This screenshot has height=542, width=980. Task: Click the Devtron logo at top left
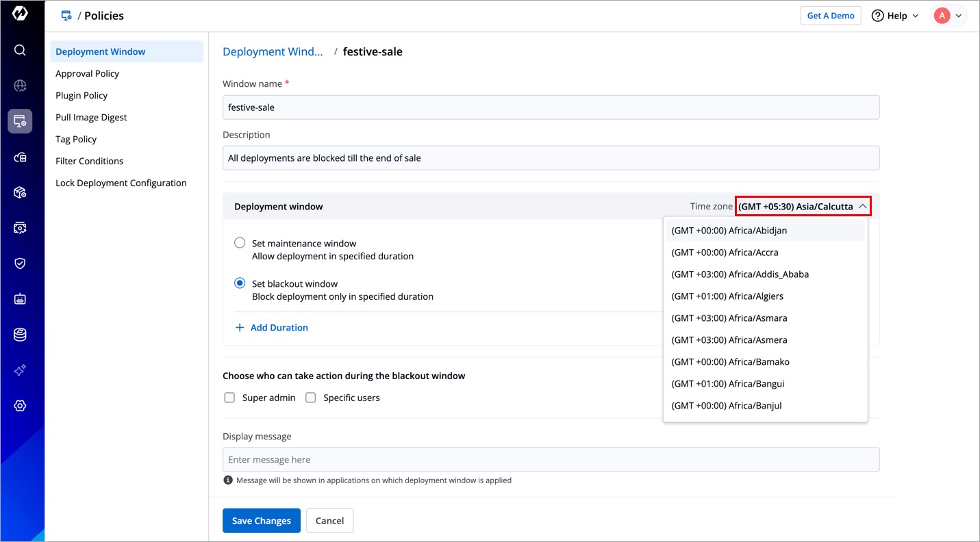tap(20, 14)
